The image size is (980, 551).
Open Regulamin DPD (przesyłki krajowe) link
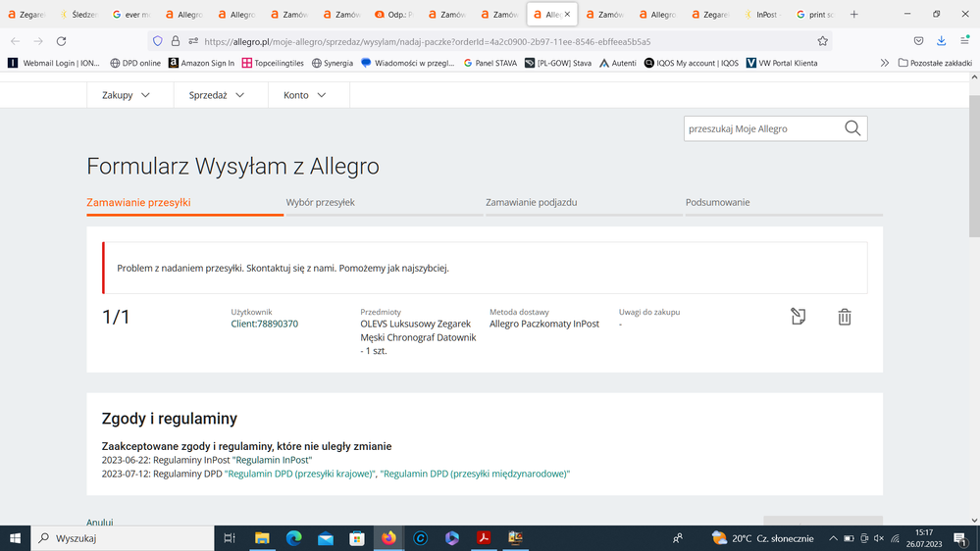coord(300,474)
